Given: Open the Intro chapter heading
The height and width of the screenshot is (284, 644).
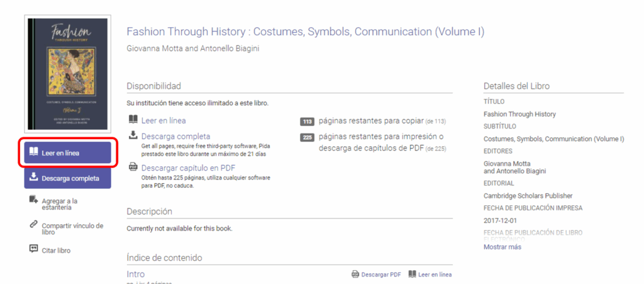Looking at the screenshot, I should pos(135,274).
